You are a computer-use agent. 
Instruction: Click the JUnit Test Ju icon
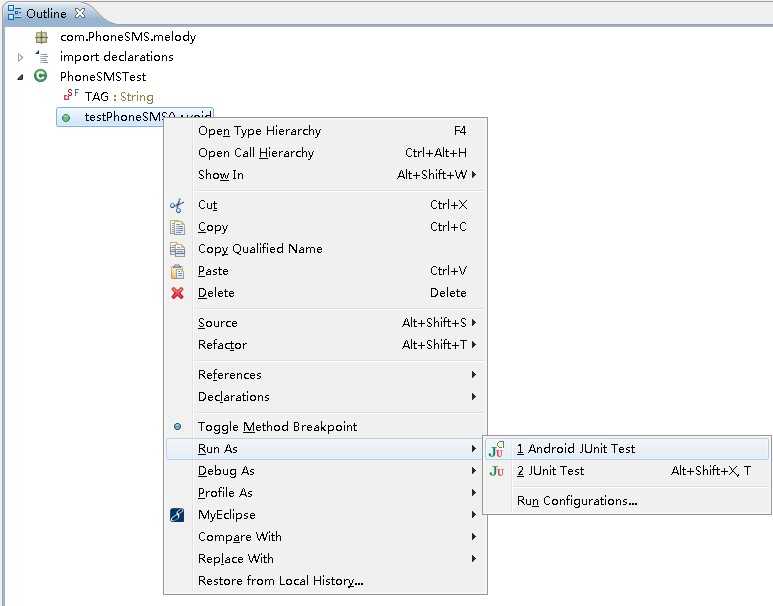496,471
